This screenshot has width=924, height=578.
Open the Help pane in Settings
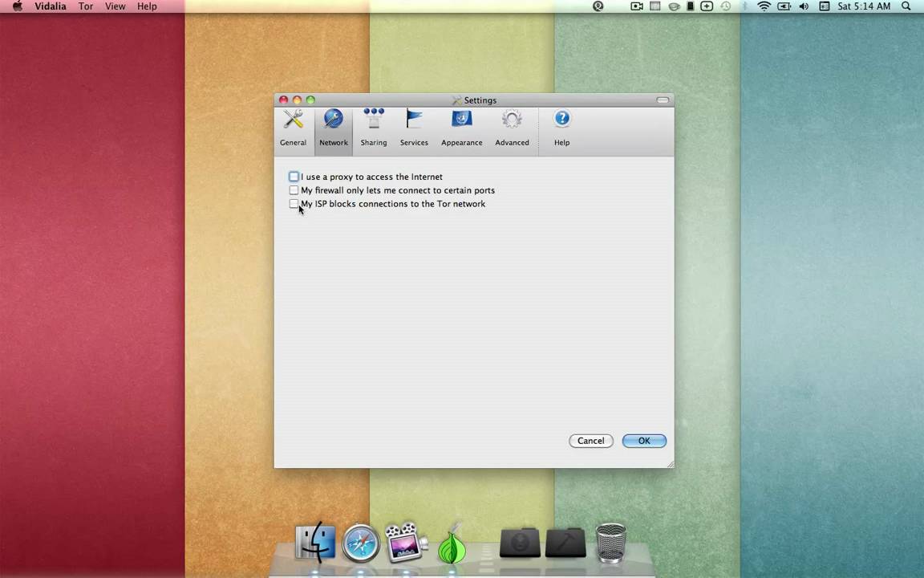(x=561, y=129)
